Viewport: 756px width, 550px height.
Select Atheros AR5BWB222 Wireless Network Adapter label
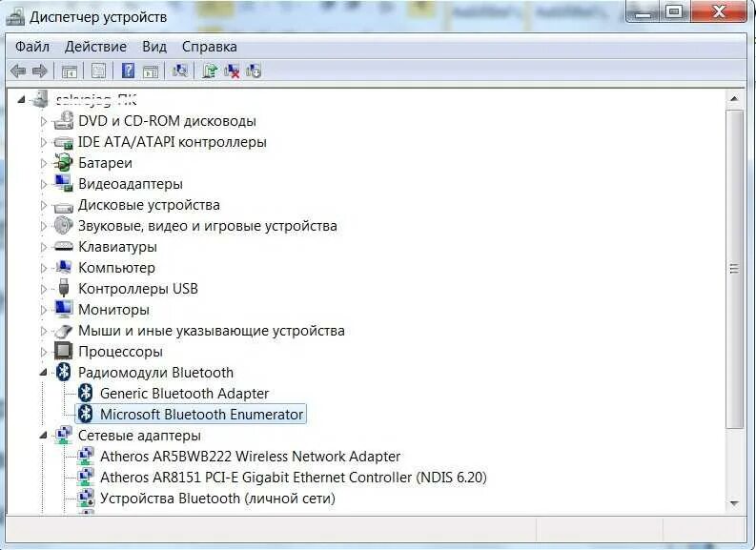click(250, 456)
